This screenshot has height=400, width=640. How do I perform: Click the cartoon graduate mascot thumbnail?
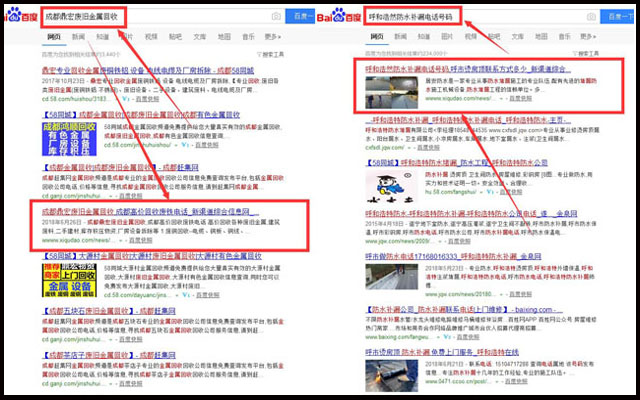tap(391, 187)
